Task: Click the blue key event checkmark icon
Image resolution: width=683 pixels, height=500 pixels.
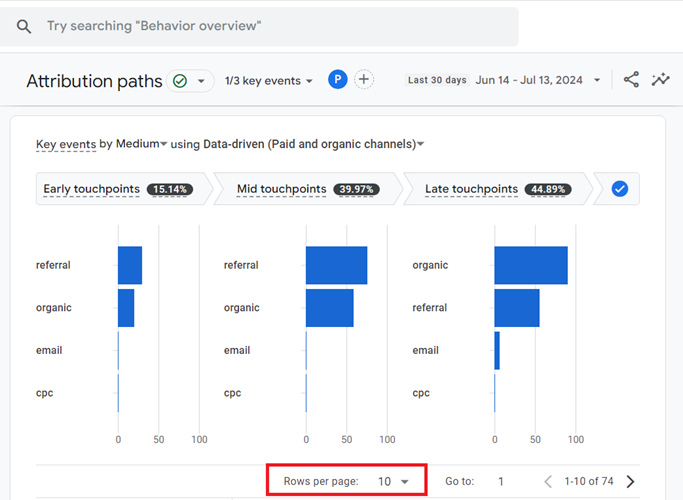Action: (619, 189)
